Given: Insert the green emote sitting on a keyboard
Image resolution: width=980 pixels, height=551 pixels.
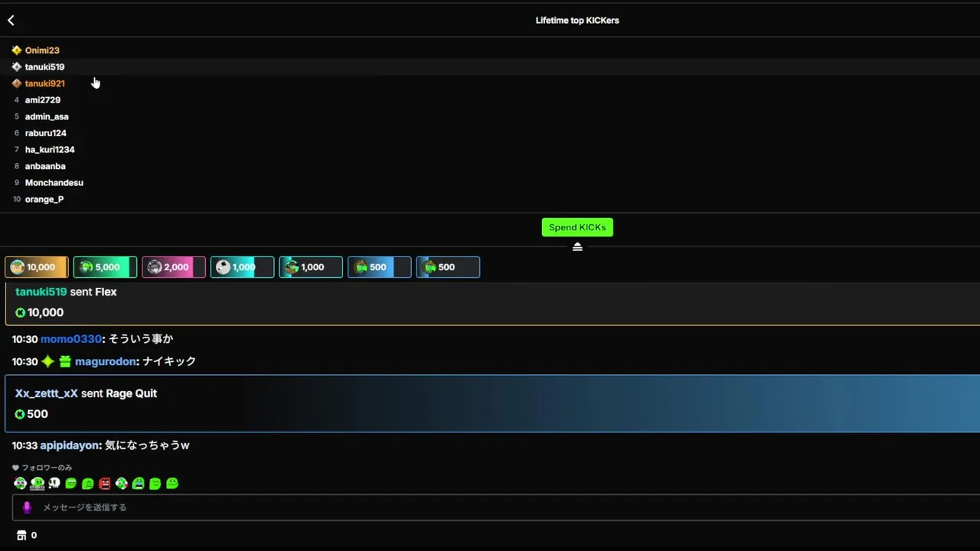Looking at the screenshot, I should coord(37,484).
